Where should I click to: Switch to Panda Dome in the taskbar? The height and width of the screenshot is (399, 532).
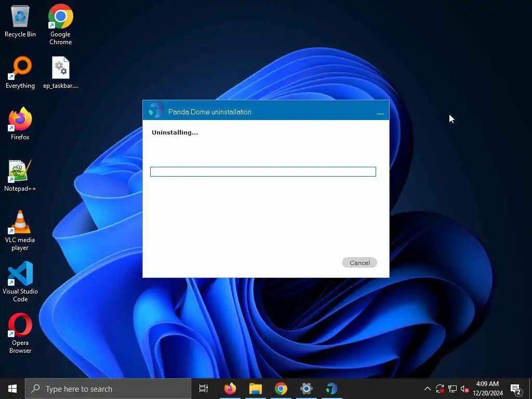point(331,389)
